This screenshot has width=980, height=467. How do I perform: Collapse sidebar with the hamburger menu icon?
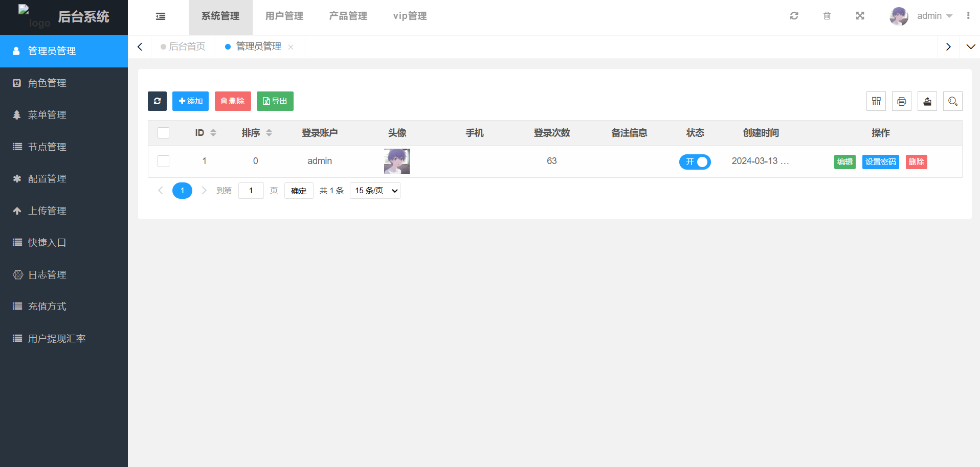(161, 16)
